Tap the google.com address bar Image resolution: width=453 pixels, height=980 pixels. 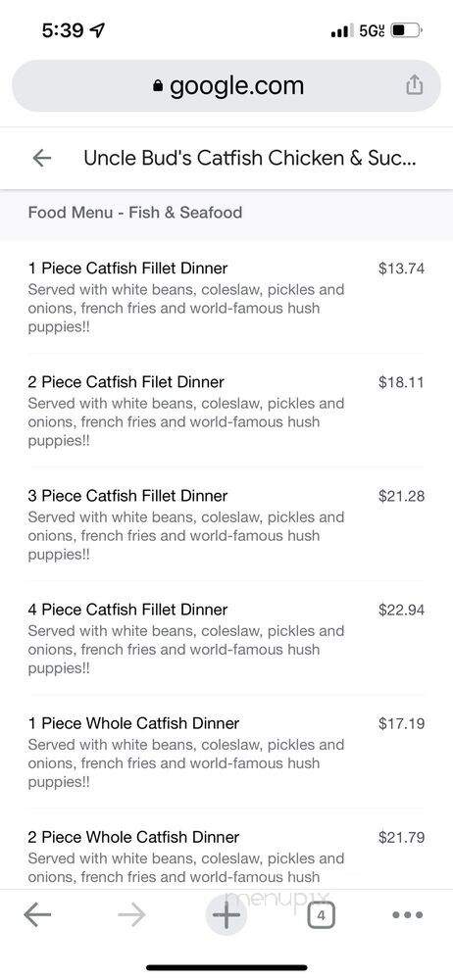pos(226,85)
